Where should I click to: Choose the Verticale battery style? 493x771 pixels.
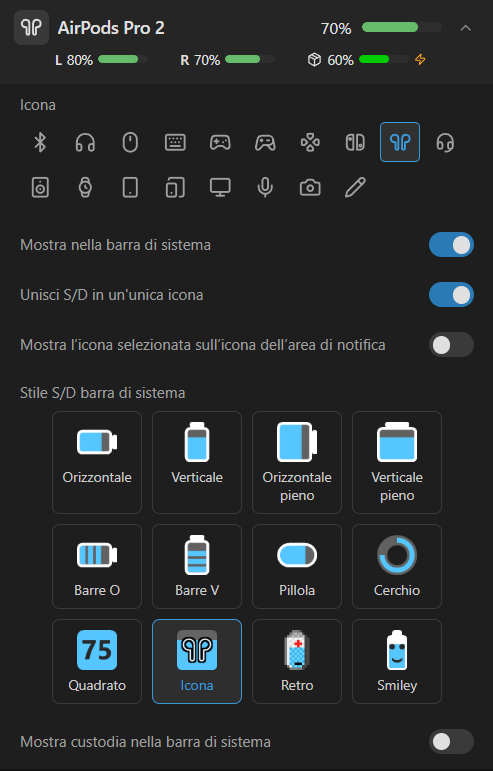pos(197,462)
